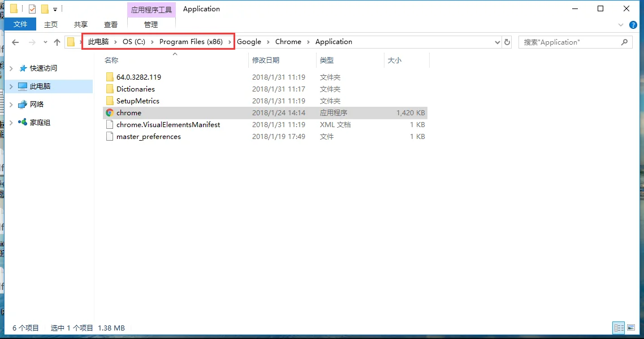Click the search magnifier icon

click(624, 42)
